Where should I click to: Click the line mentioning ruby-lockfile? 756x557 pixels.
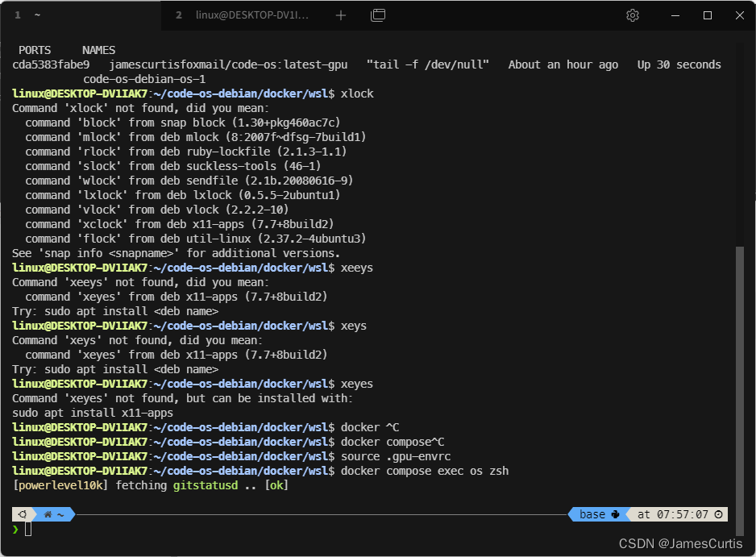(186, 152)
